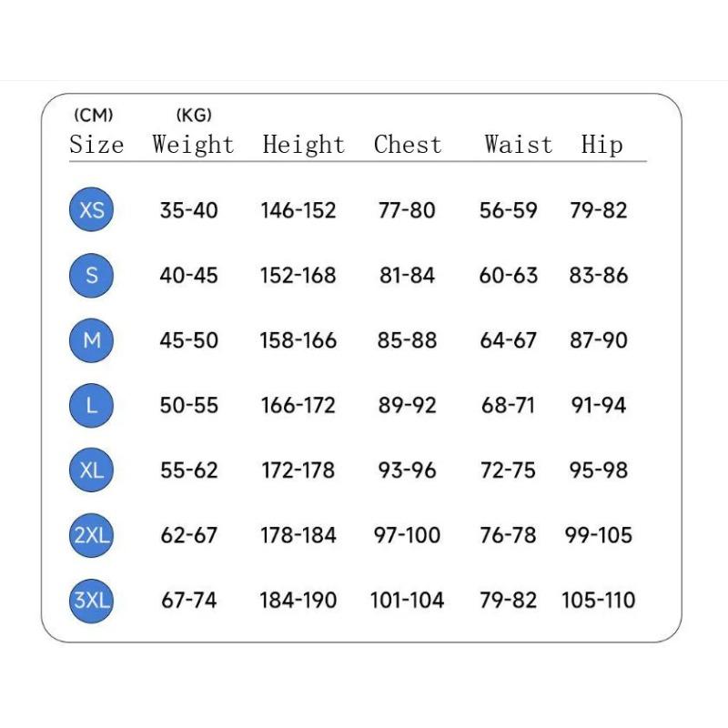This screenshot has width=728, height=728.
Task: Select the Weight column header
Action: pyautogui.click(x=193, y=145)
